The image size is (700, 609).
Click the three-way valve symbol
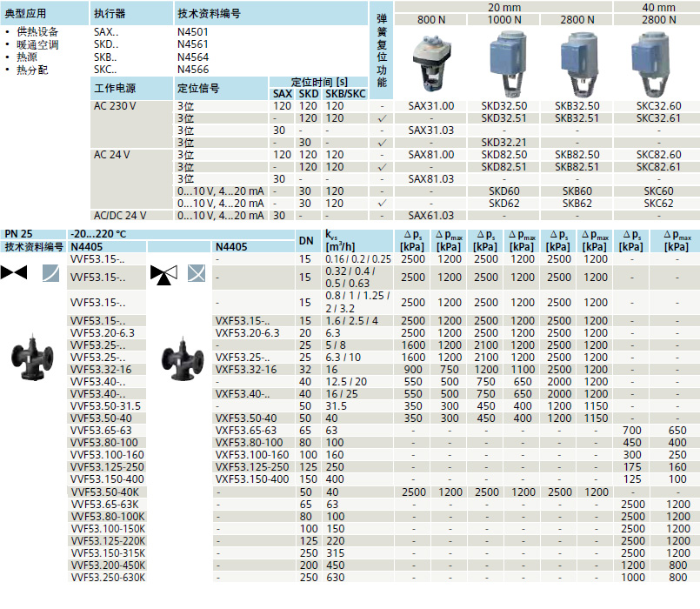coord(163,274)
